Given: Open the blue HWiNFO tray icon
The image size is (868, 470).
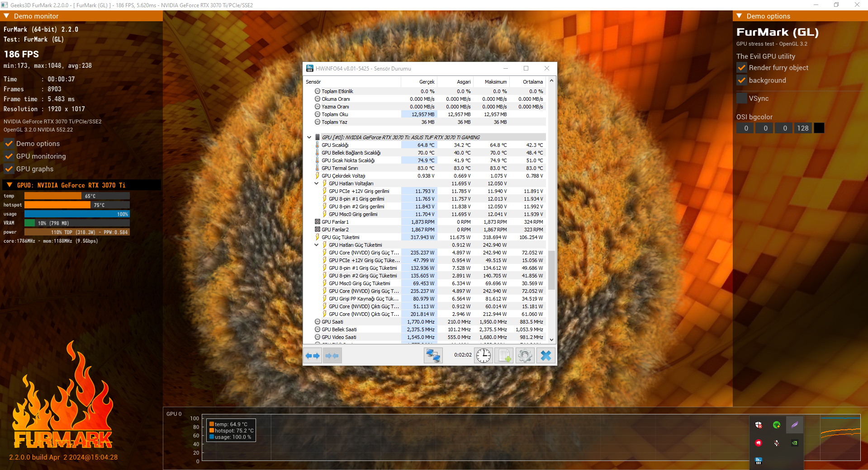Looking at the screenshot, I should tap(759, 461).
